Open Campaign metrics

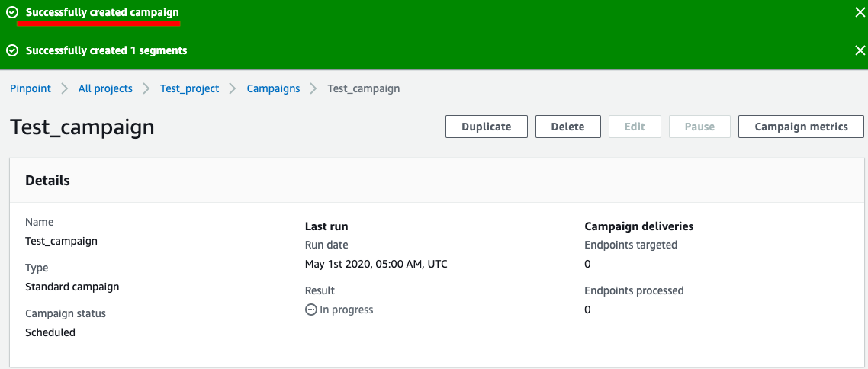click(801, 127)
